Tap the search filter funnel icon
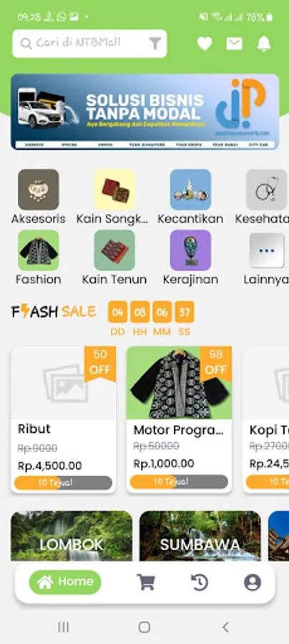 155,44
